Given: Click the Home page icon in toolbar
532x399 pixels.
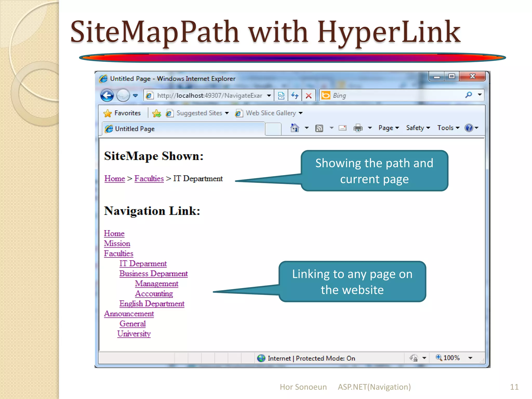Looking at the screenshot, I should pos(295,128).
